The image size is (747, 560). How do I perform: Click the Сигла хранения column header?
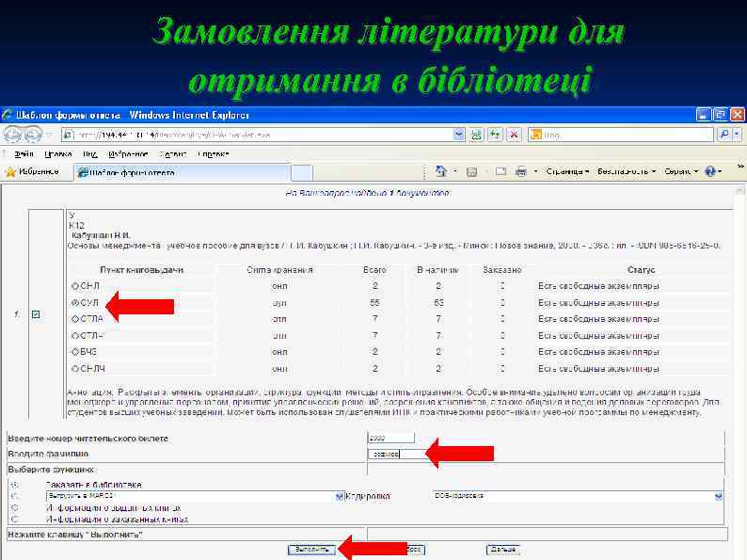[279, 270]
